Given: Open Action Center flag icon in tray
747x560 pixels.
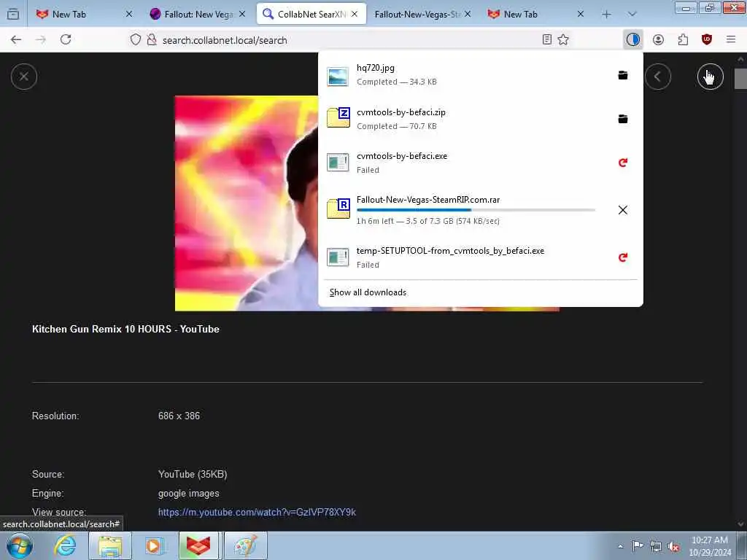Looking at the screenshot, I should click(638, 546).
